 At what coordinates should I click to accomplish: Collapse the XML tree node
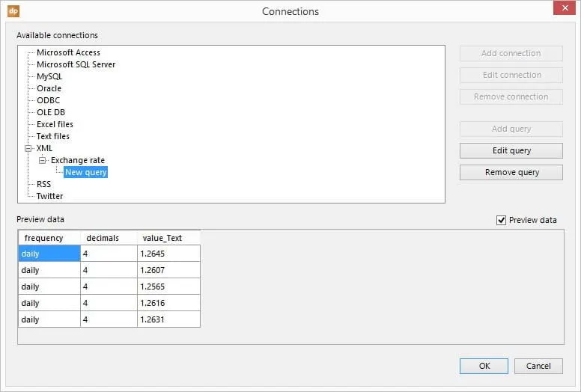[28, 148]
